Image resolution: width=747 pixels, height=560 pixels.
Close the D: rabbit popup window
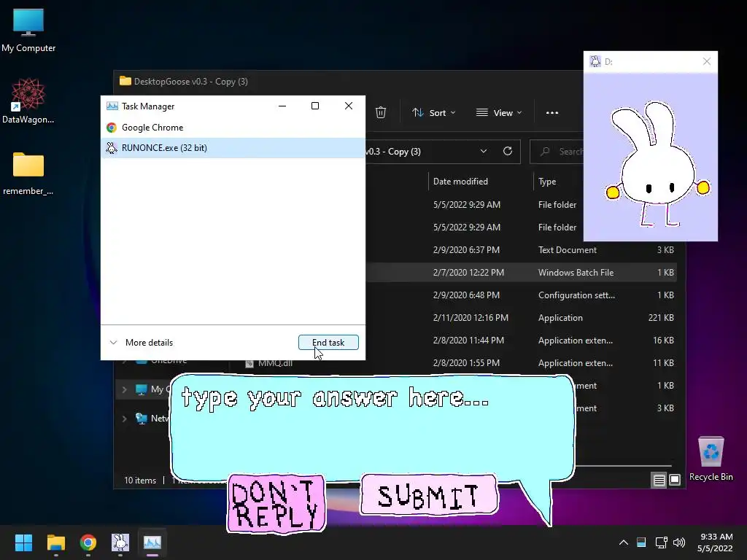tap(706, 61)
